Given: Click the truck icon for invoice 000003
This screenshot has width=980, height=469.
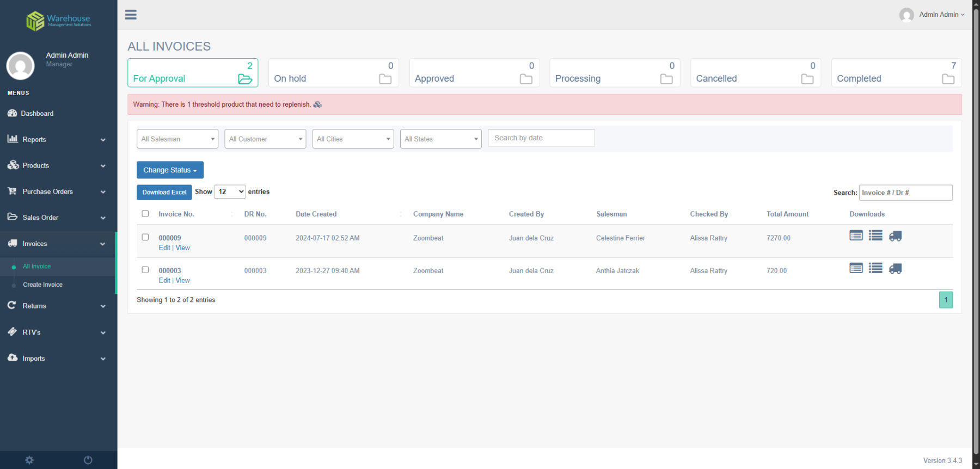Looking at the screenshot, I should pos(895,269).
